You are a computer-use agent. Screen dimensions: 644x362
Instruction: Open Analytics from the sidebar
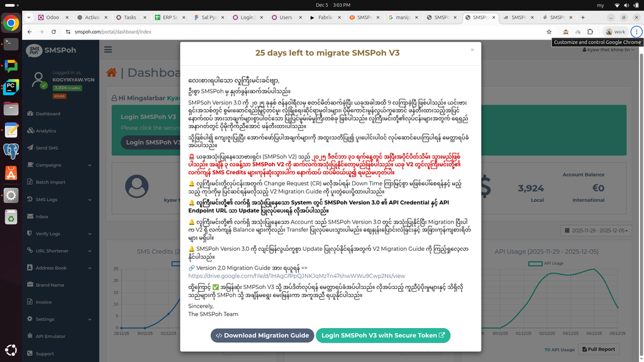click(46, 131)
